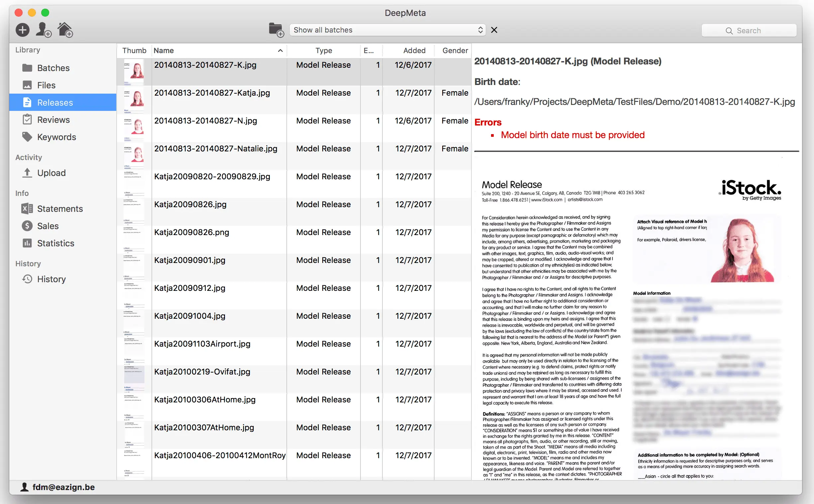Image resolution: width=814 pixels, height=504 pixels.
Task: Click the user icon in status bar
Action: [24, 487]
